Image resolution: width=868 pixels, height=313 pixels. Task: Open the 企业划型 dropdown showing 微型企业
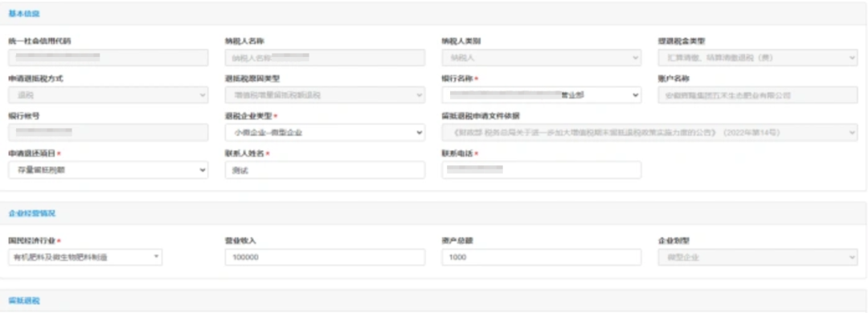click(758, 257)
